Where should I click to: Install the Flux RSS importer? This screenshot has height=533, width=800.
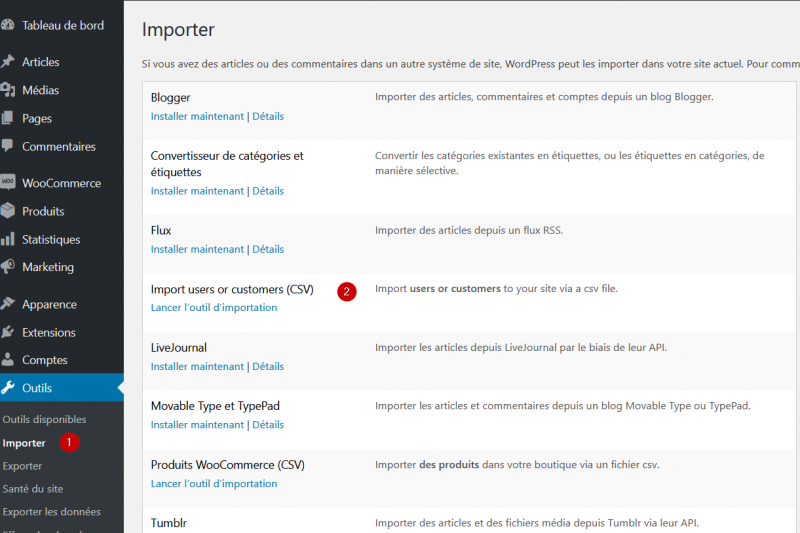click(x=197, y=249)
